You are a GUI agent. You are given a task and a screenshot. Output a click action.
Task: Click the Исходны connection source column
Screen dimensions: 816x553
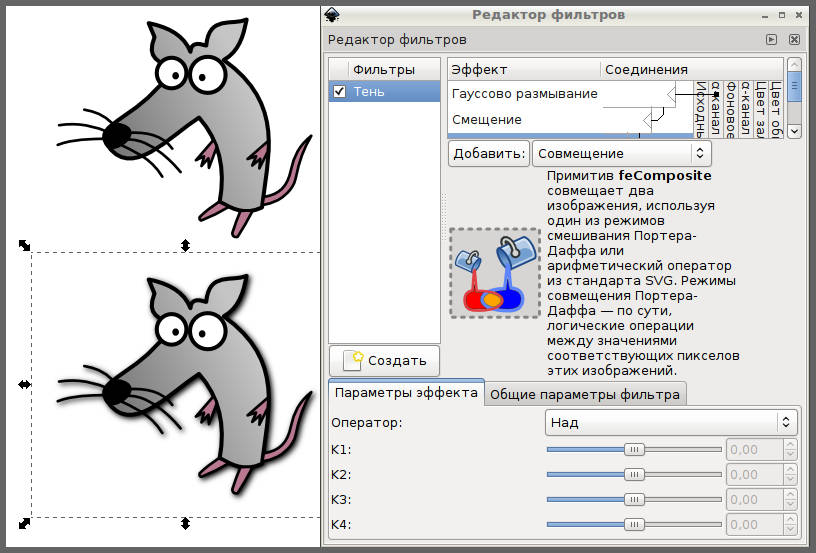click(x=701, y=110)
